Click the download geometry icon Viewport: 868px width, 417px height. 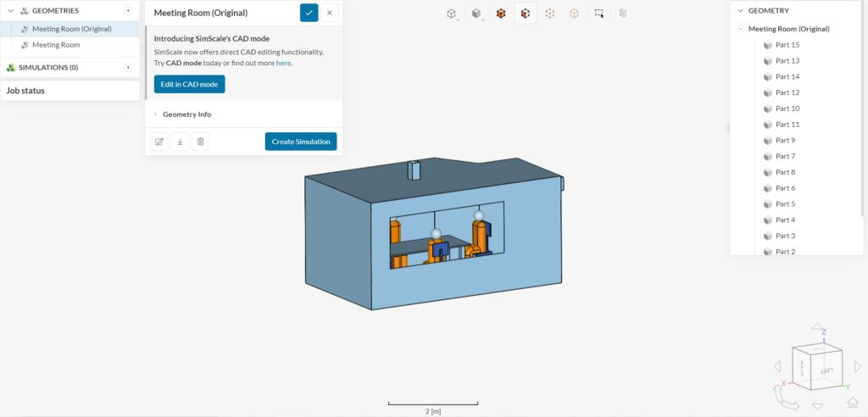click(180, 142)
